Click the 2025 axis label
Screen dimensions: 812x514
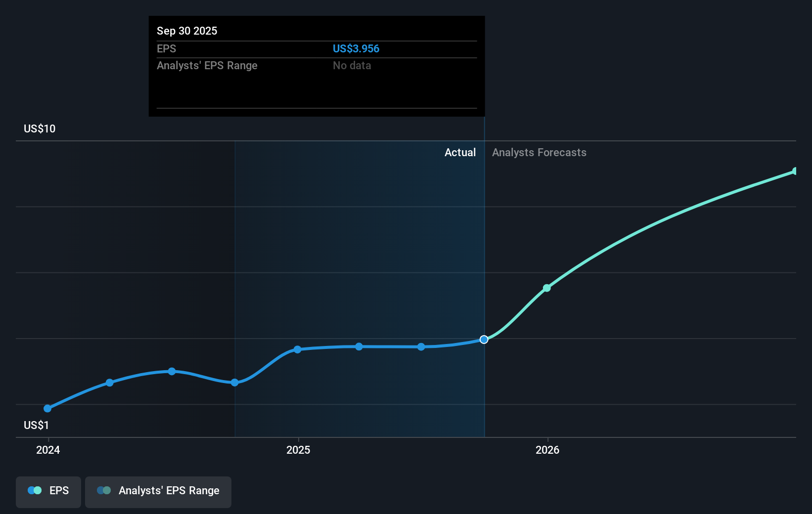click(298, 450)
